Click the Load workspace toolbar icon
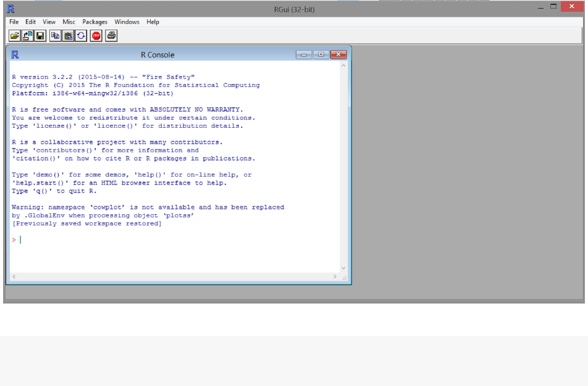This screenshot has width=588, height=386. tap(27, 36)
